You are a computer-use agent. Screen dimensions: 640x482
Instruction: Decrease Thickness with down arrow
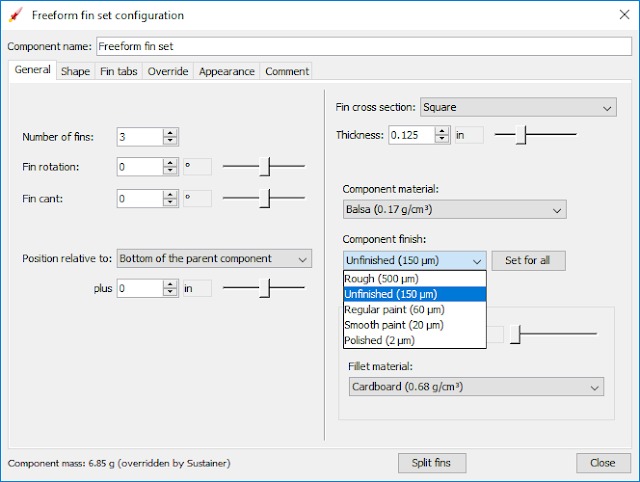click(x=442, y=139)
